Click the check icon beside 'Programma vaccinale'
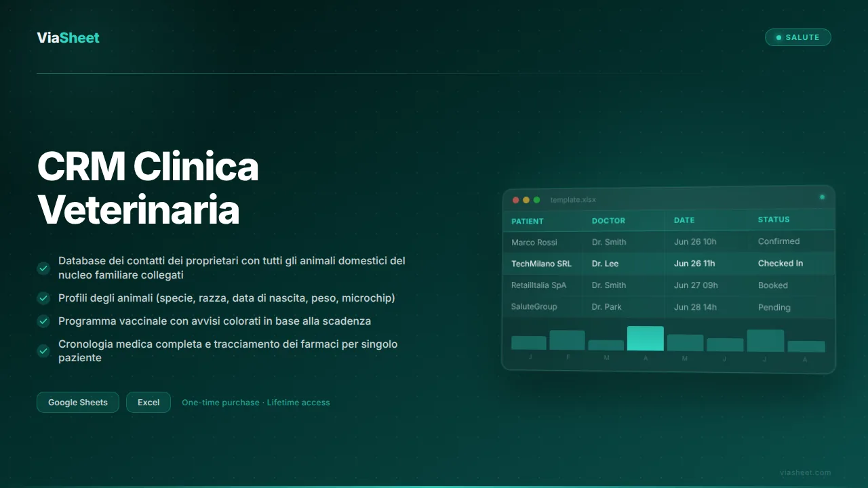This screenshot has height=488, width=868. tap(43, 321)
